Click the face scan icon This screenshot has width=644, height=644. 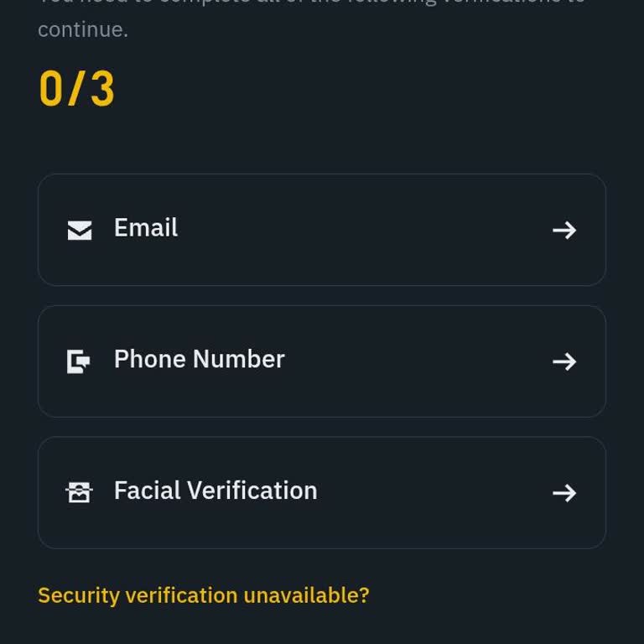pyautogui.click(x=79, y=492)
